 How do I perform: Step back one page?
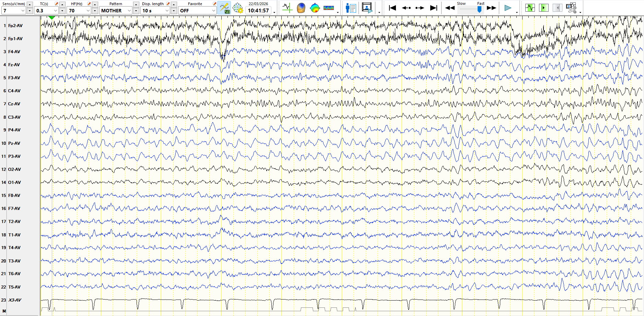406,8
